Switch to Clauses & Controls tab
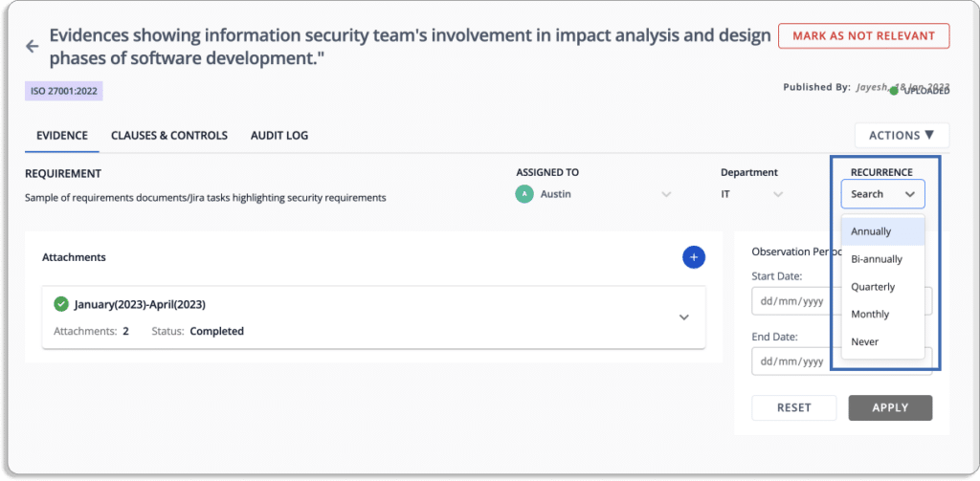 [x=168, y=136]
